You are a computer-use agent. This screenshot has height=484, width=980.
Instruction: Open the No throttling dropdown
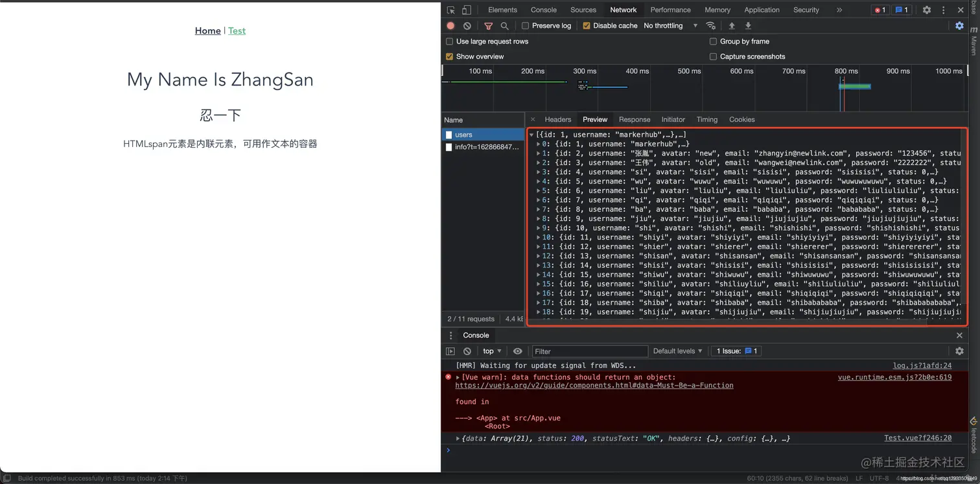671,26
